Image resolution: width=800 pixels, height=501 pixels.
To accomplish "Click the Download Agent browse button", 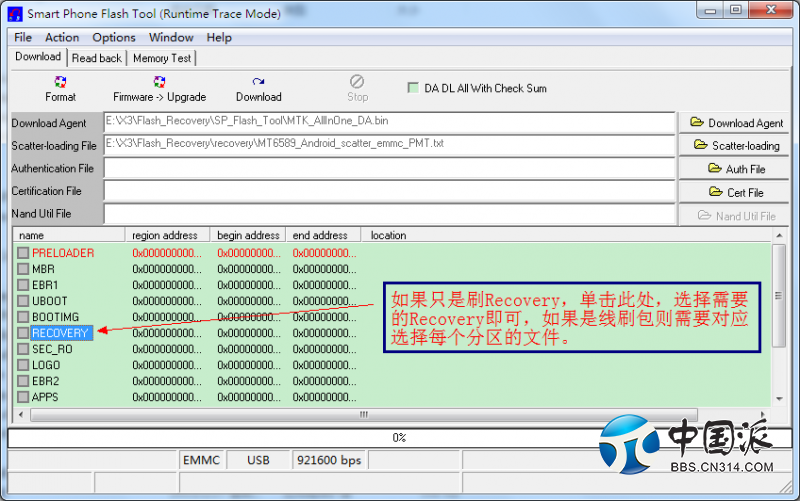I will point(734,123).
